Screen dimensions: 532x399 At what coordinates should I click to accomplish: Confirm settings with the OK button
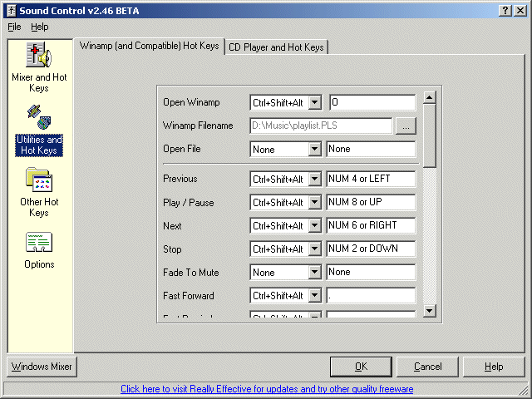pos(361,367)
